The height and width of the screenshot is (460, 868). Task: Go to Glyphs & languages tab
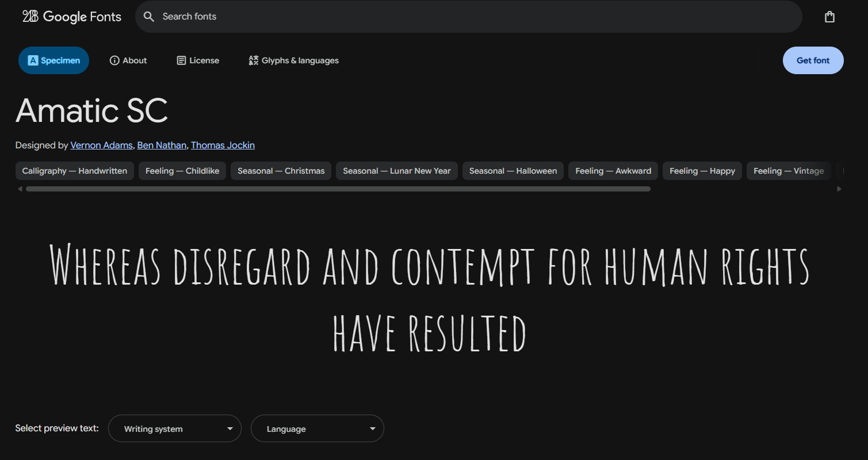click(x=293, y=60)
